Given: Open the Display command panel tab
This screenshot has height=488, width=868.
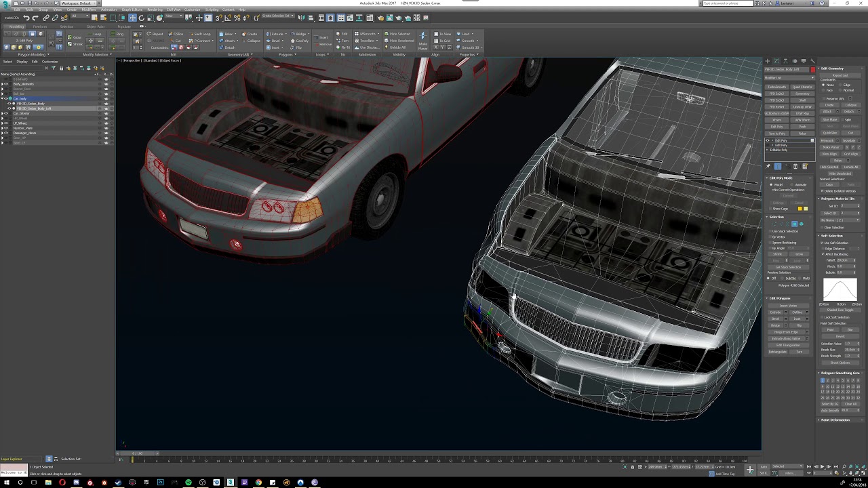Looking at the screenshot, I should tap(804, 61).
